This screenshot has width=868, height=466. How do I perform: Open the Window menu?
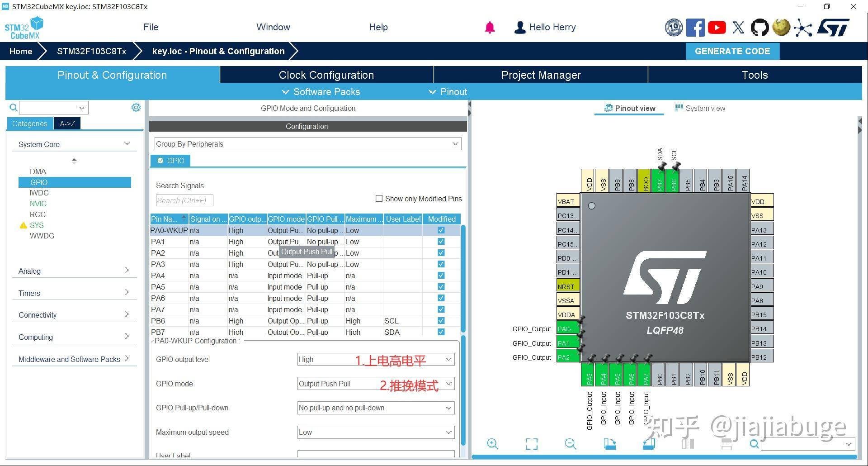point(273,27)
